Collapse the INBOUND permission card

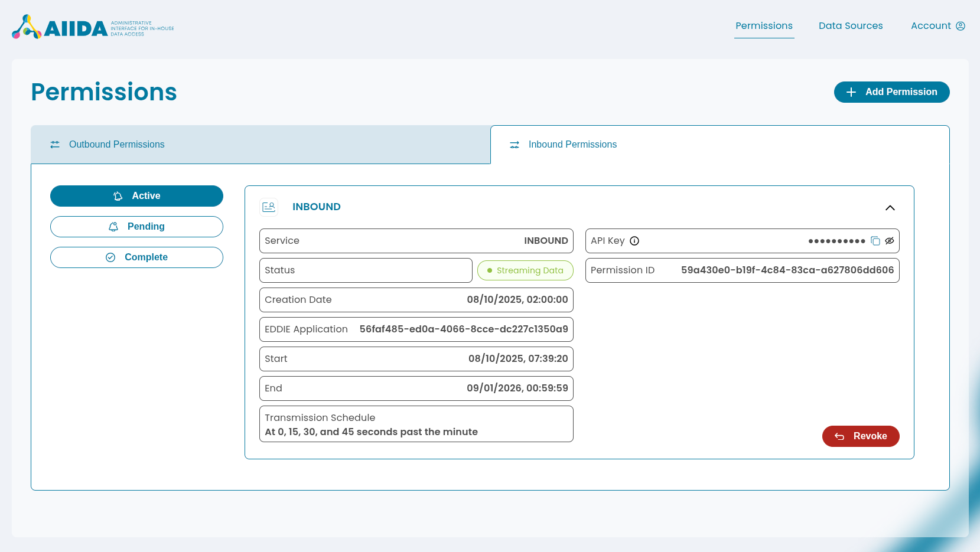click(890, 208)
